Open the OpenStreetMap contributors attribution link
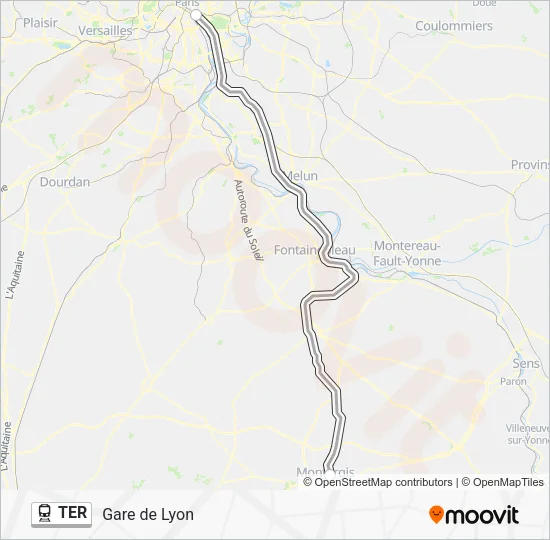The height and width of the screenshot is (540, 550). (378, 482)
